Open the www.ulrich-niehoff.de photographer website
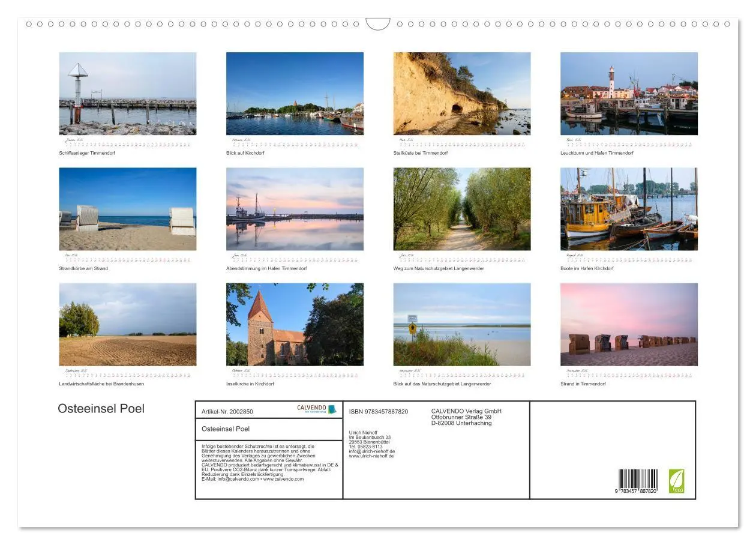This screenshot has height=545, width=756. 371,455
